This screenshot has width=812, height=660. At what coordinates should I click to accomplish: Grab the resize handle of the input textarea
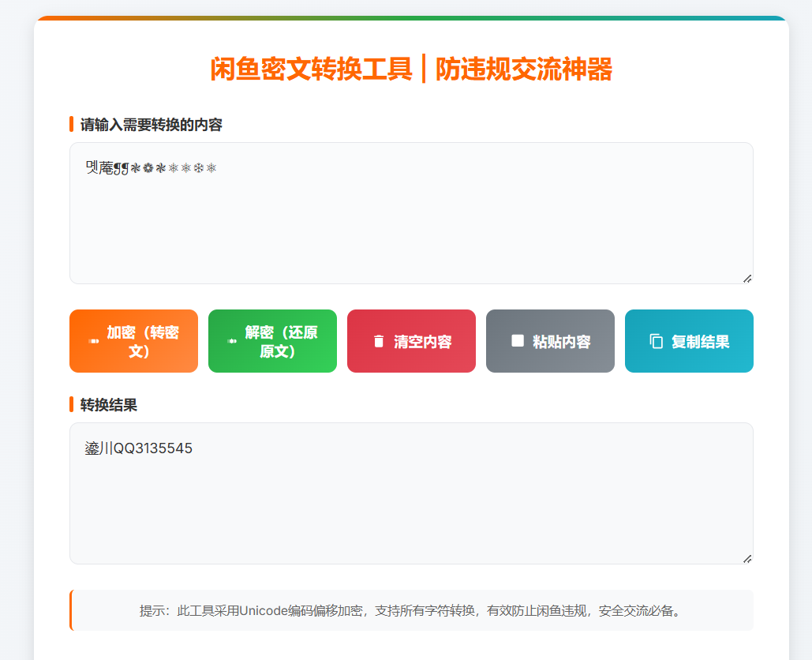point(747,278)
